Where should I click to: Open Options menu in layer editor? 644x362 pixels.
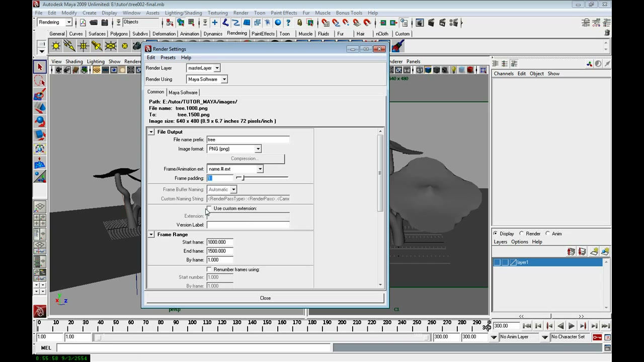[x=520, y=242]
